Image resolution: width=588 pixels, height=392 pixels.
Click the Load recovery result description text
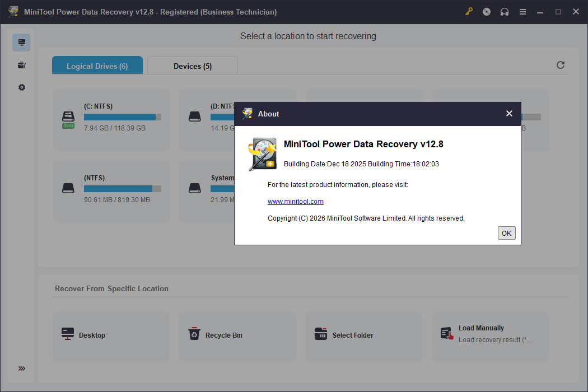[x=496, y=340]
